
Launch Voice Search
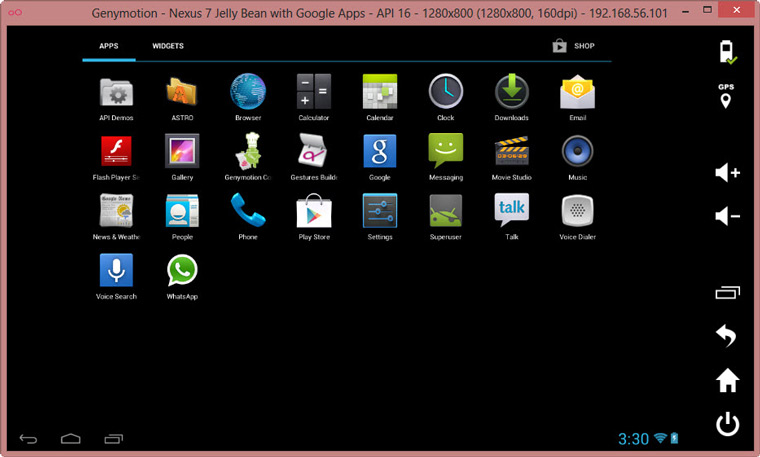point(116,277)
